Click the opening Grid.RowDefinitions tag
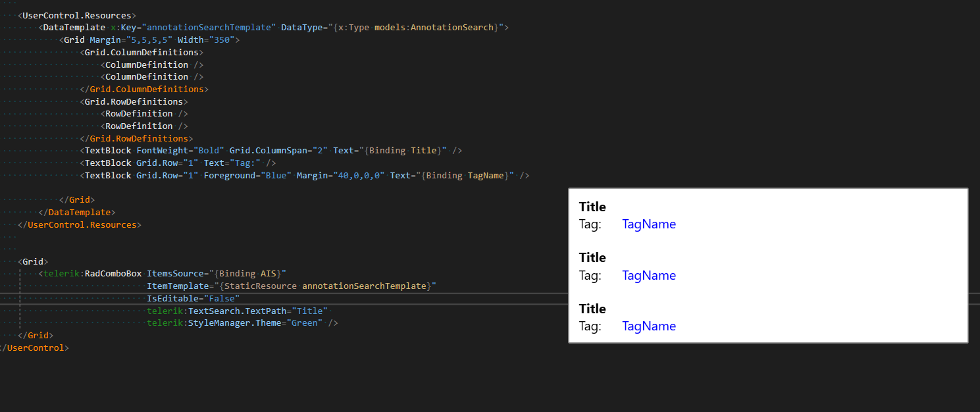 pyautogui.click(x=134, y=102)
